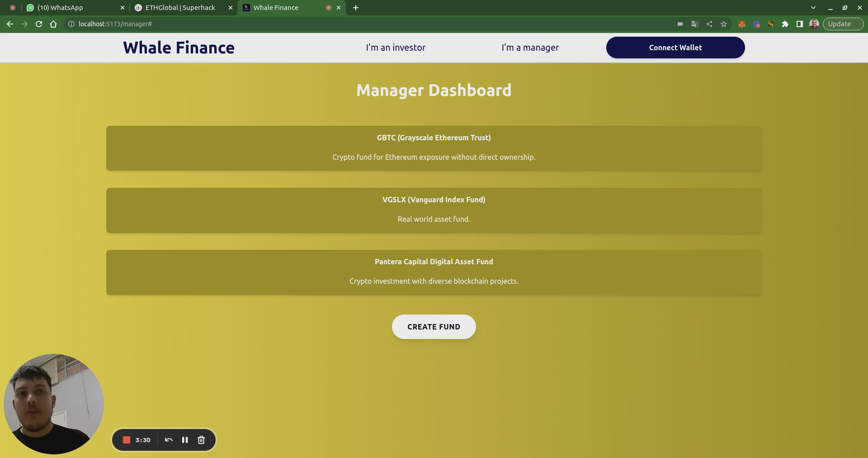Close the Whale Finance tab

click(x=339, y=8)
